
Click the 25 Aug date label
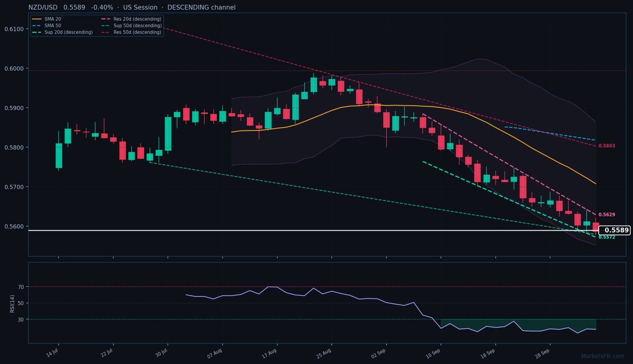coord(324,353)
